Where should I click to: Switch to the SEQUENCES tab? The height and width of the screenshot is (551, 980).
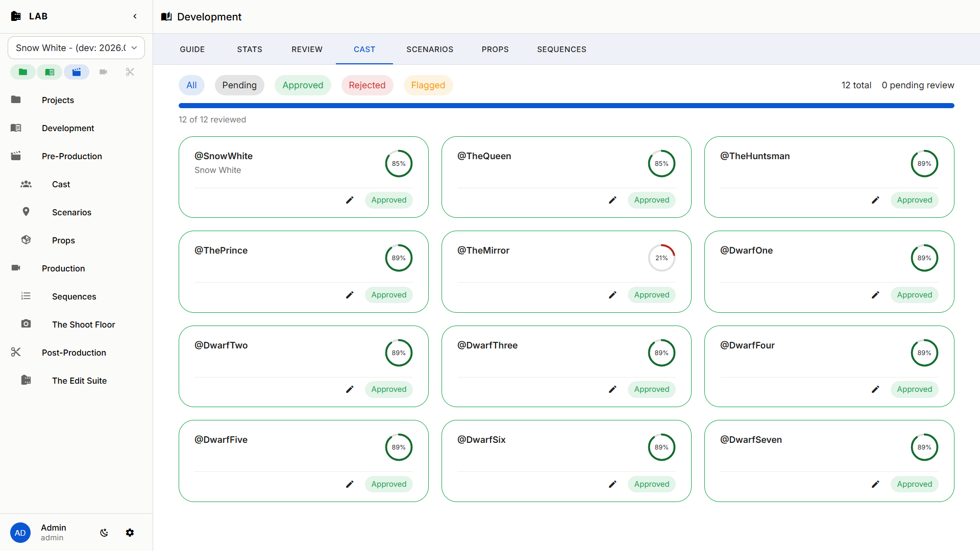pyautogui.click(x=561, y=49)
